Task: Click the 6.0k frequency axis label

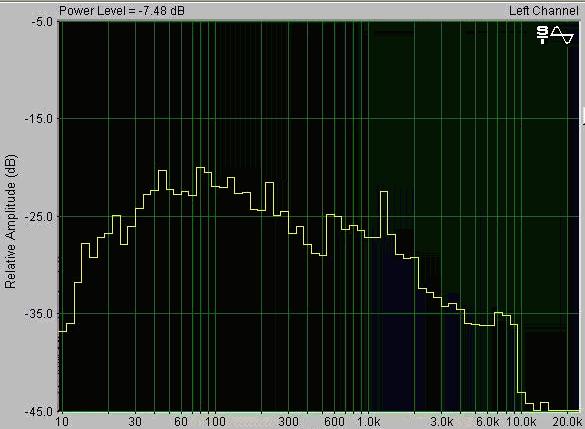Action: pos(488,422)
